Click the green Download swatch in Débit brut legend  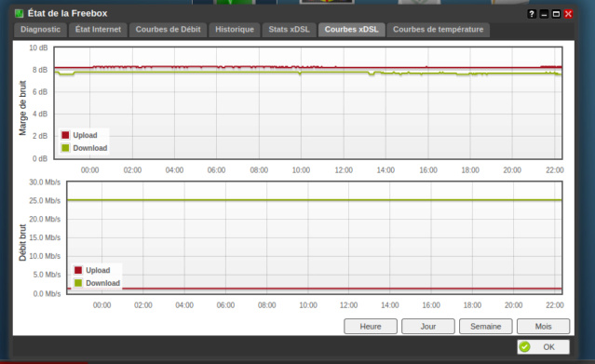78,283
